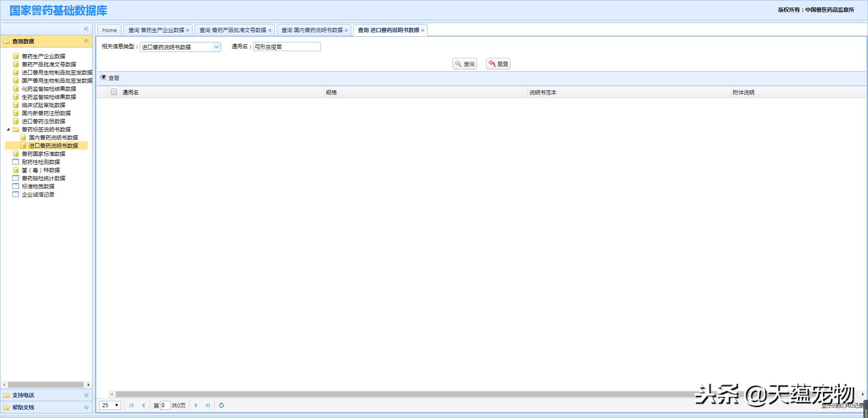Toggle the select-all checkbox in grid header
868x418 pixels.
click(114, 92)
